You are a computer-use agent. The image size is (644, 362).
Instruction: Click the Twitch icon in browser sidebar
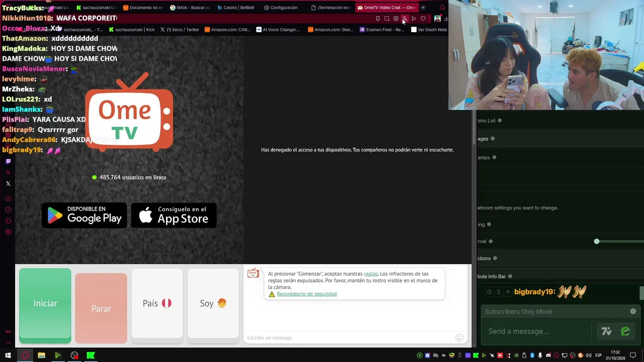(8, 161)
